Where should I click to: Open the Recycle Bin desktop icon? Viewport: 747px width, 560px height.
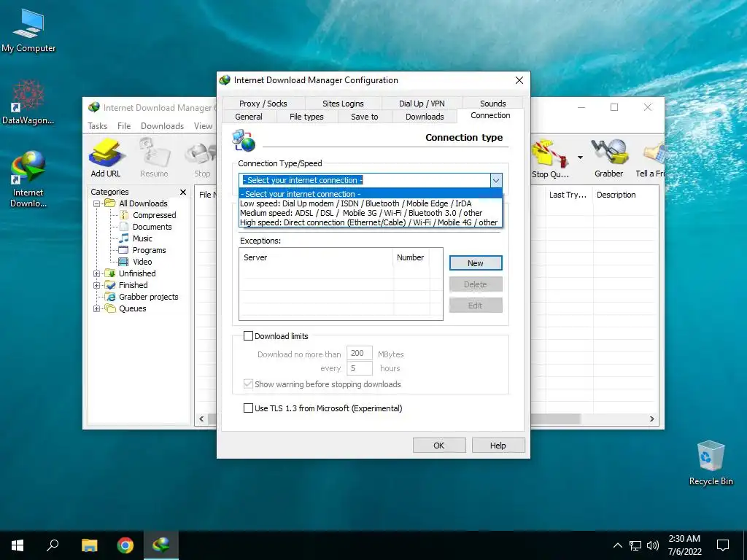(711, 463)
